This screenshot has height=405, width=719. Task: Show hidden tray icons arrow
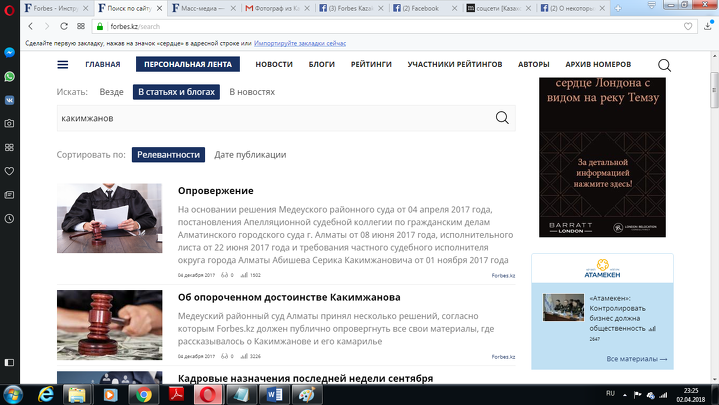point(625,394)
